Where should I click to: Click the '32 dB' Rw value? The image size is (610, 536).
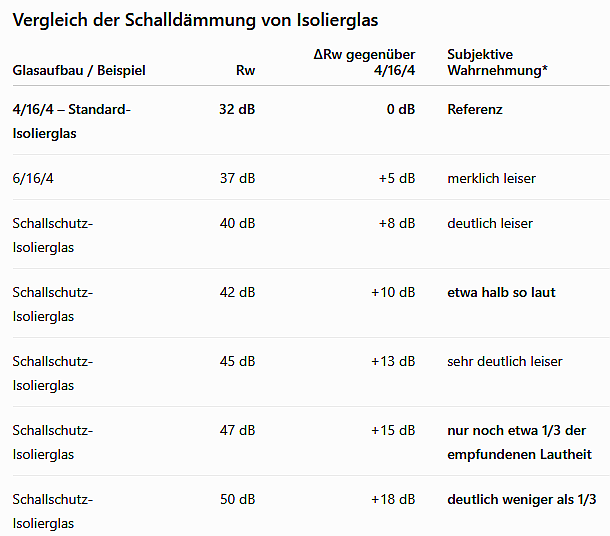tap(237, 109)
